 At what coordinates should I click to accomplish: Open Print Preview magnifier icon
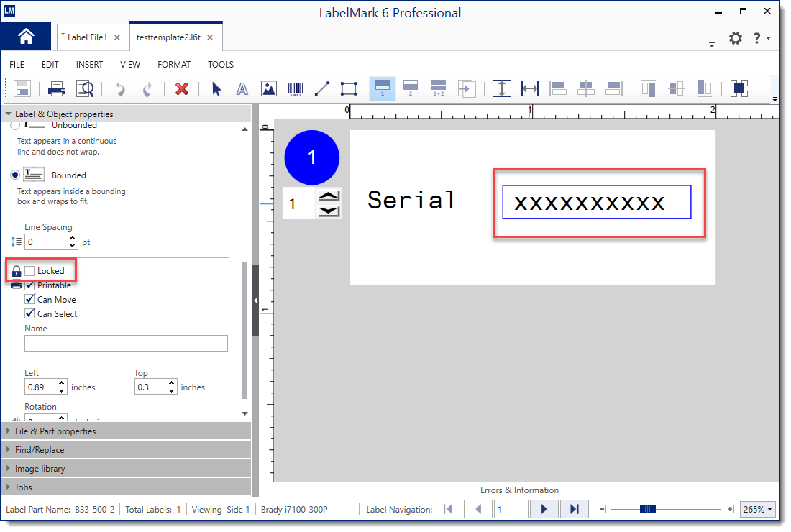coord(86,89)
